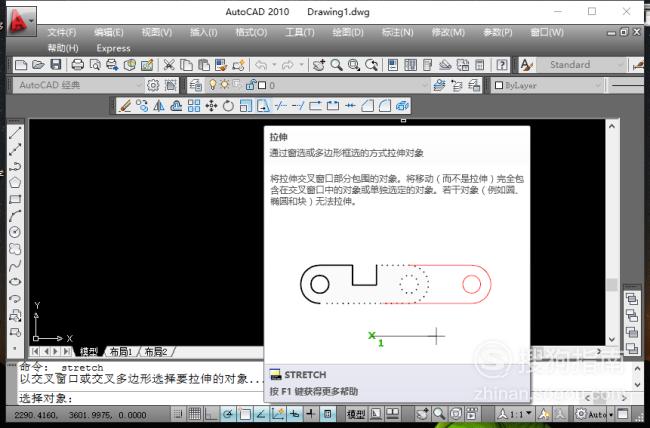
Task: Select the Spline drawing tool
Action: (15, 265)
